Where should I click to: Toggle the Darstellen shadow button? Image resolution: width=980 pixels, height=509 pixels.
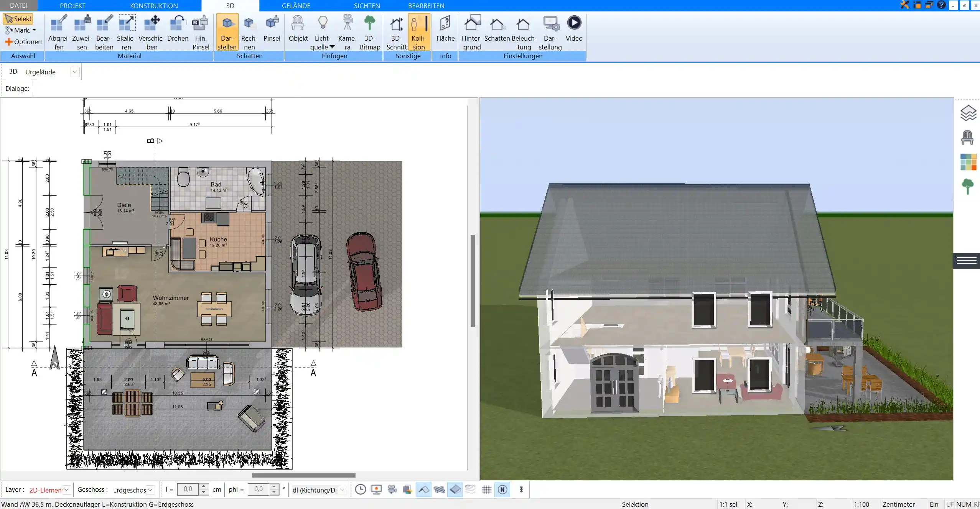click(227, 32)
